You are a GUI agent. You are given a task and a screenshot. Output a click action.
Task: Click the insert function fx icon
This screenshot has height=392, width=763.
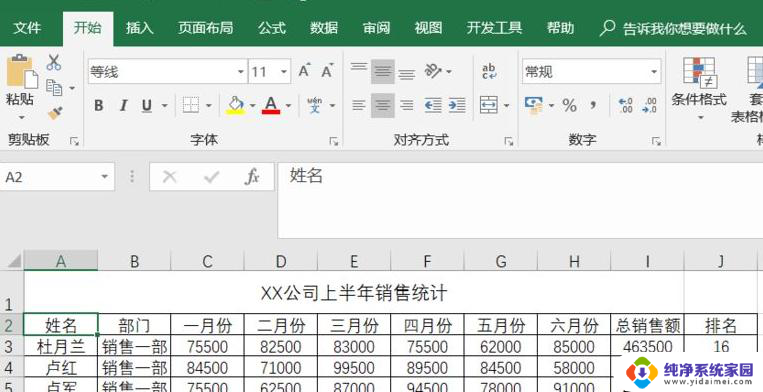coord(252,177)
